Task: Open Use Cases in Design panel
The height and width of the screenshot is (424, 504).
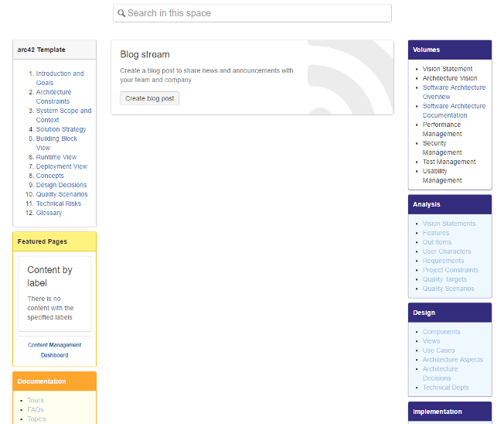Action: tap(438, 350)
